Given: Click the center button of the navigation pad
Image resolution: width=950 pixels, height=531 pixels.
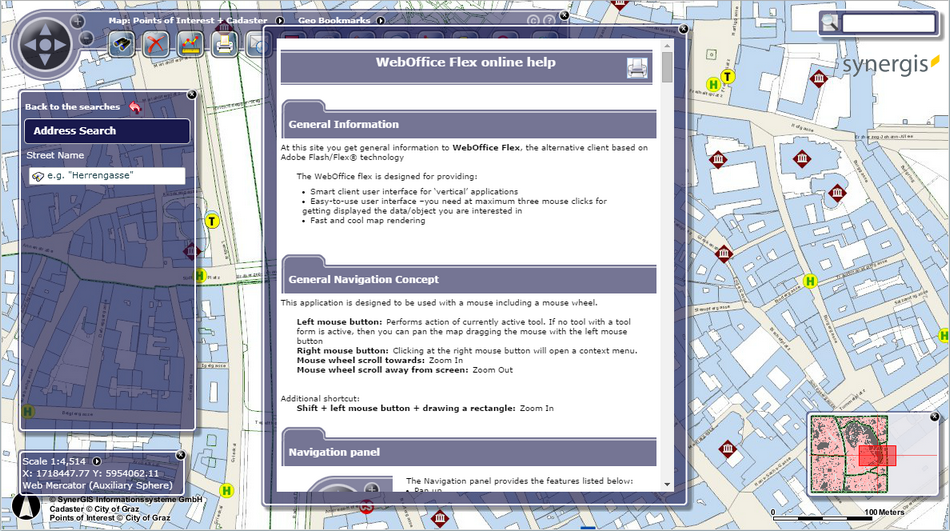Looking at the screenshot, I should pyautogui.click(x=45, y=45).
